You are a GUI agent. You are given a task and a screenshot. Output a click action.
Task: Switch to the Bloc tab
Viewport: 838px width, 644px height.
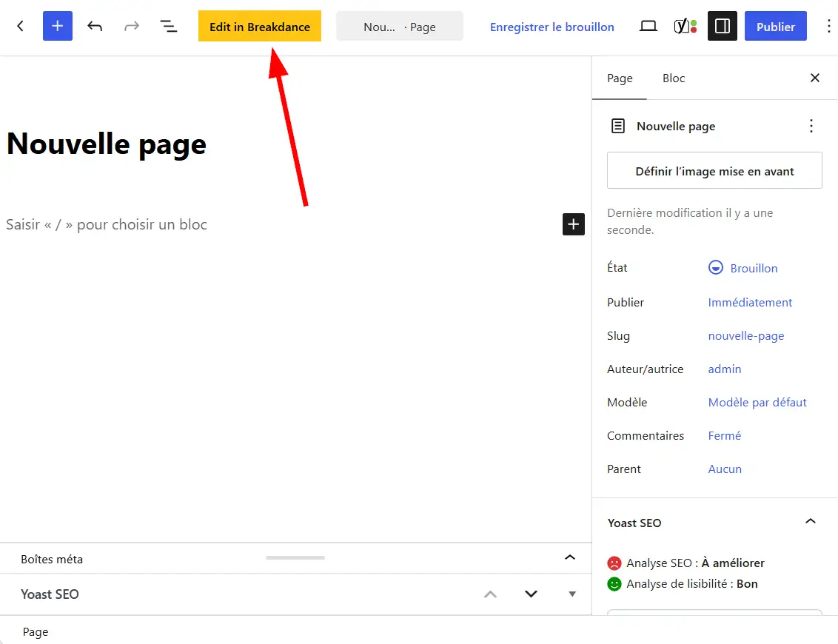pyautogui.click(x=674, y=78)
